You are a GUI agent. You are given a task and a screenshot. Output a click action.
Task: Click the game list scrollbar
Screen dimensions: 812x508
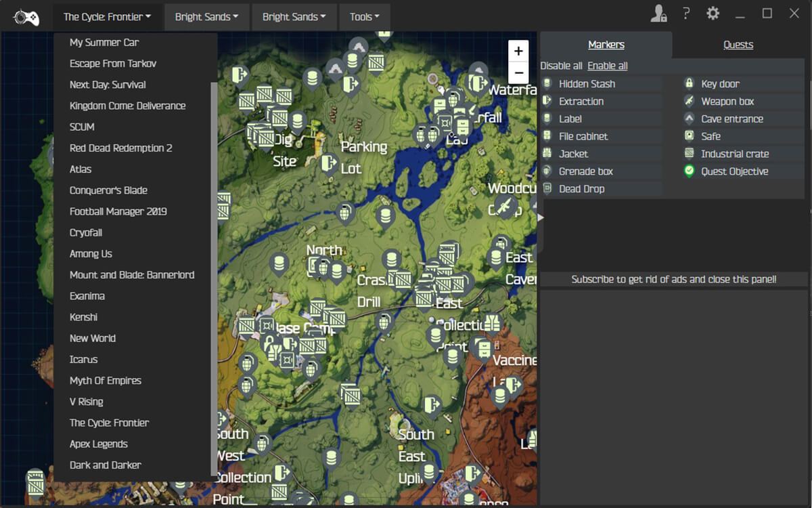[x=215, y=278]
